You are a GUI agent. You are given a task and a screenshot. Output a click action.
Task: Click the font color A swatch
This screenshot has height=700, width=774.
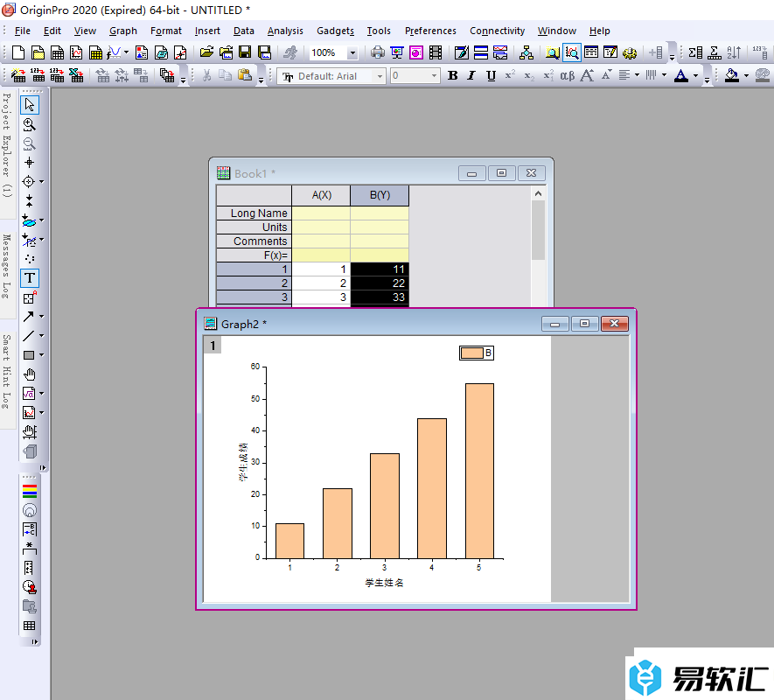pos(681,75)
